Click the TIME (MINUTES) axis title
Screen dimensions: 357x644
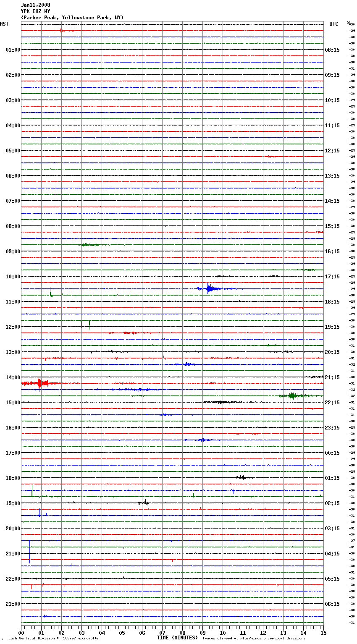177,638
